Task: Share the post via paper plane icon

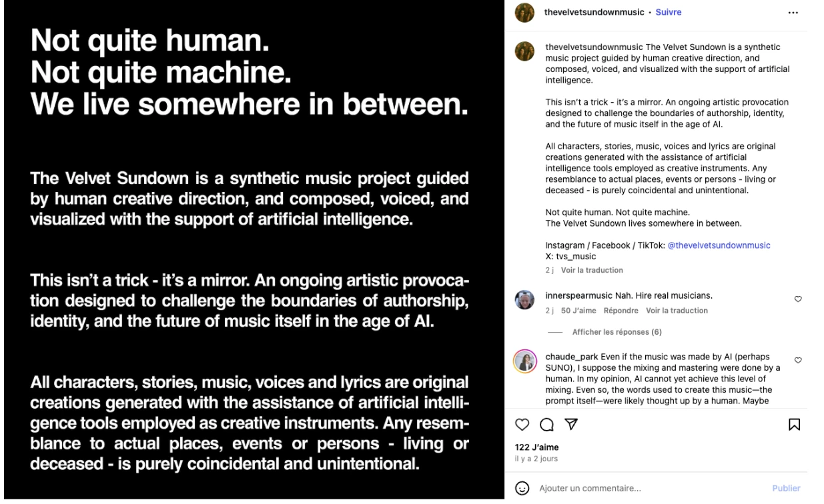Action: tap(571, 425)
